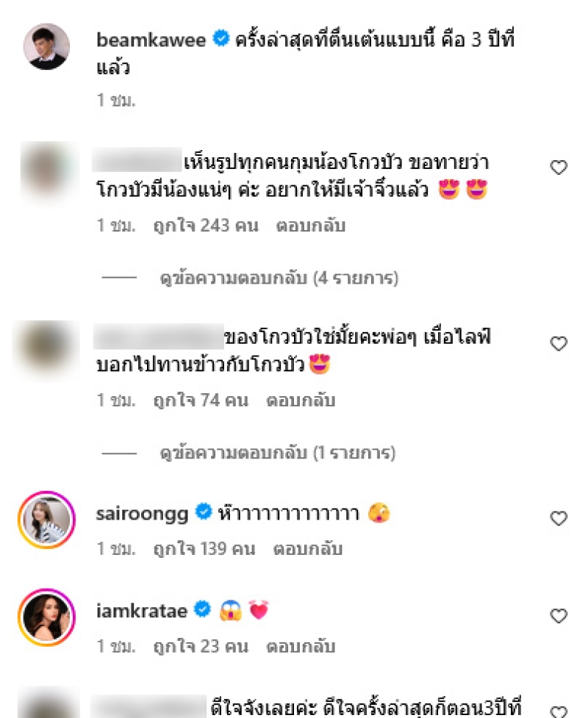The width and height of the screenshot is (588, 718).
Task: Like the comment about eating with Kobua
Action: [x=559, y=343]
